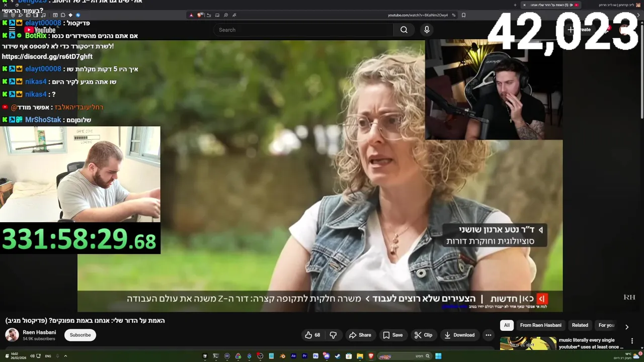Download the video

point(459,335)
